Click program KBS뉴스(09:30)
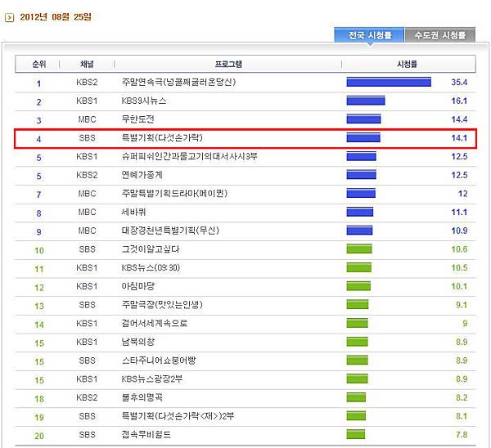Image resolution: width=491 pixels, height=448 pixels. point(151,268)
